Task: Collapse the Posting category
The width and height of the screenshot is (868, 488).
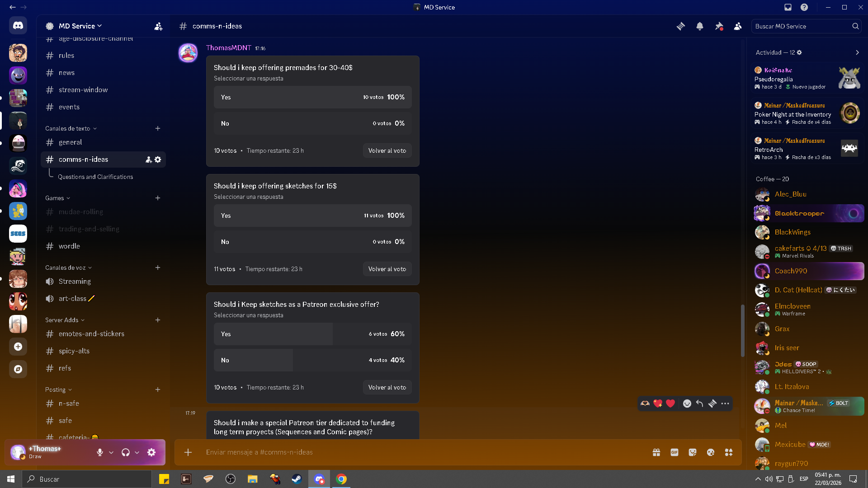Action: [59, 390]
